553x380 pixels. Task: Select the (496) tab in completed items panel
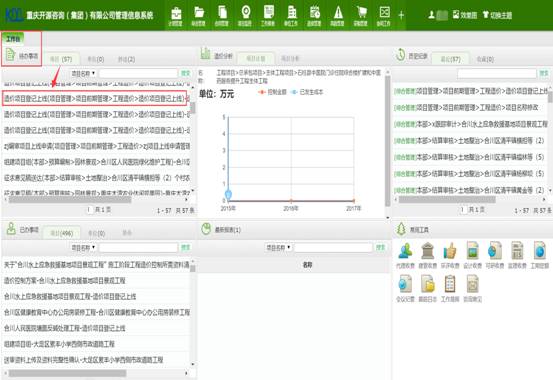(61, 233)
